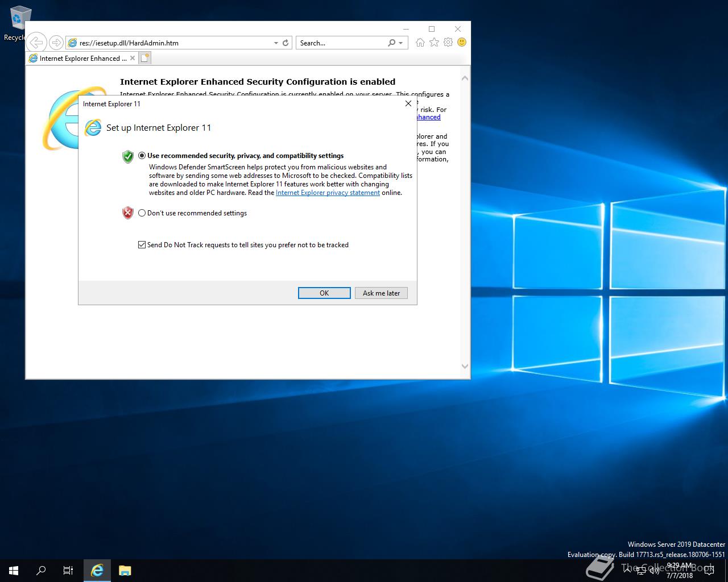
Task: Open Task View on the taskbar
Action: (x=68, y=571)
